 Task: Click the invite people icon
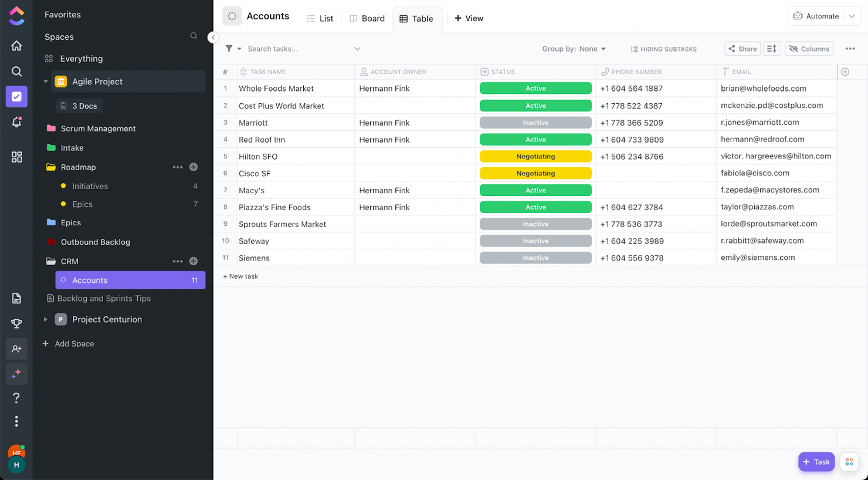click(x=16, y=349)
